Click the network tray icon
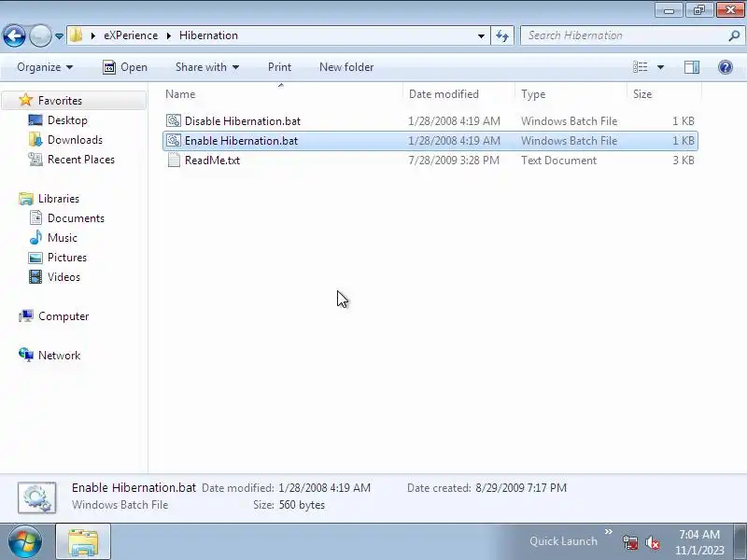Image resolution: width=747 pixels, height=560 pixels. pyautogui.click(x=630, y=542)
